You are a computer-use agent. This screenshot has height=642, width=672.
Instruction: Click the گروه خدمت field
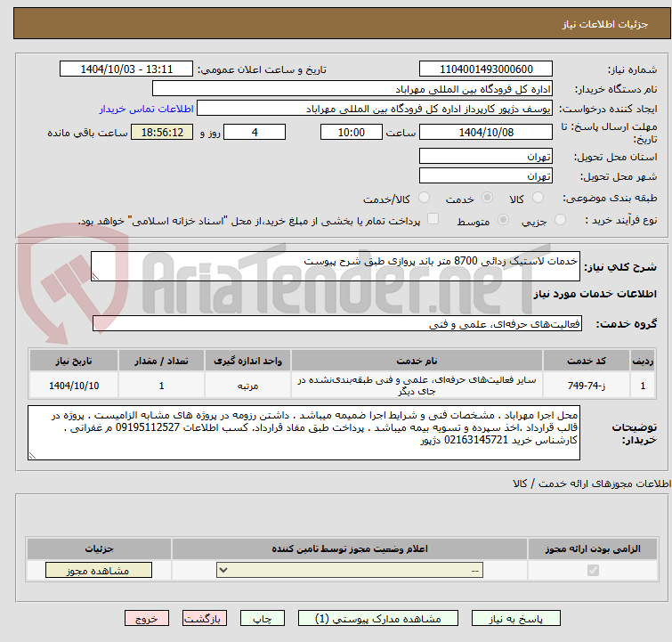click(x=337, y=324)
